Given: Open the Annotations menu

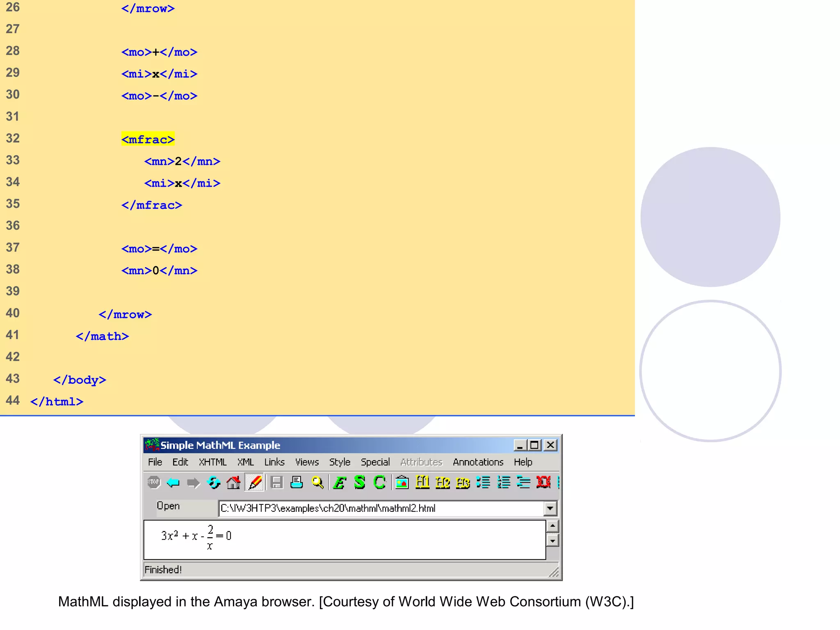Looking at the screenshot, I should pyautogui.click(x=478, y=462).
